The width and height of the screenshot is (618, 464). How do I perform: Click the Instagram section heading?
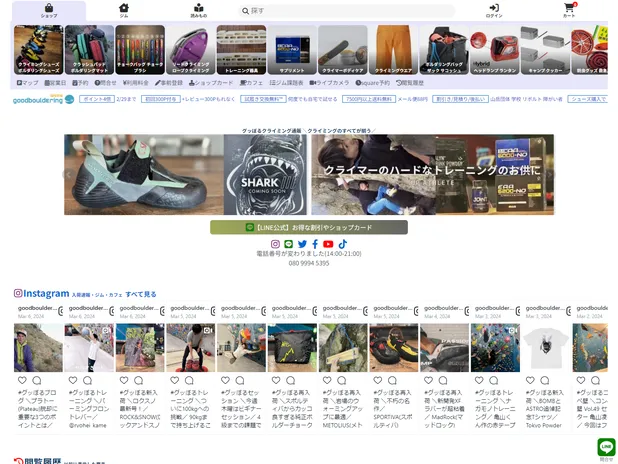[41, 293]
